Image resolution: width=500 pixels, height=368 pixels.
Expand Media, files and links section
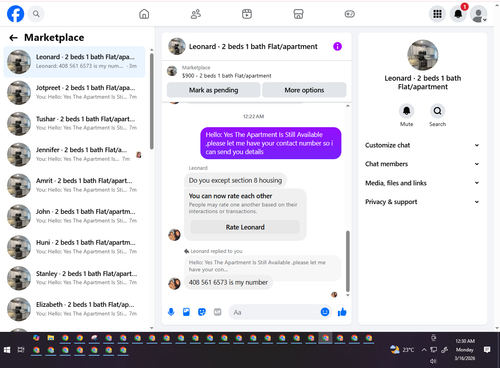click(x=422, y=183)
